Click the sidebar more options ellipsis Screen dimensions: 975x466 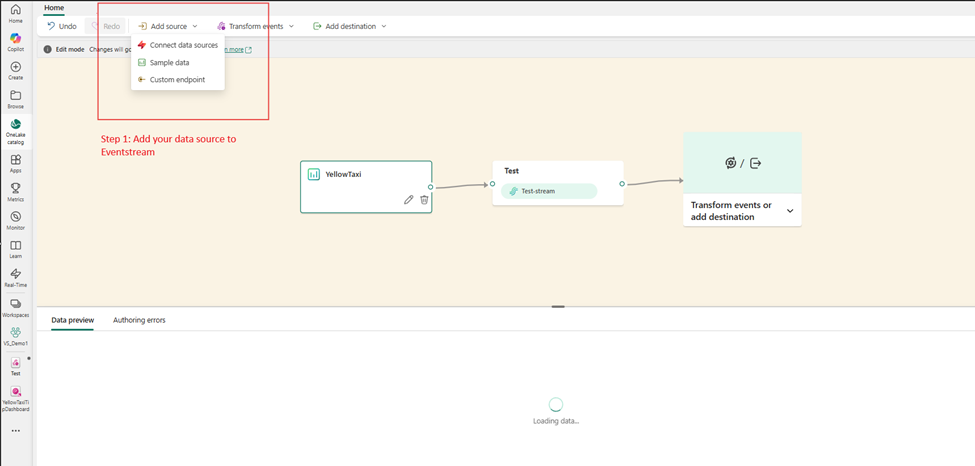(x=15, y=431)
